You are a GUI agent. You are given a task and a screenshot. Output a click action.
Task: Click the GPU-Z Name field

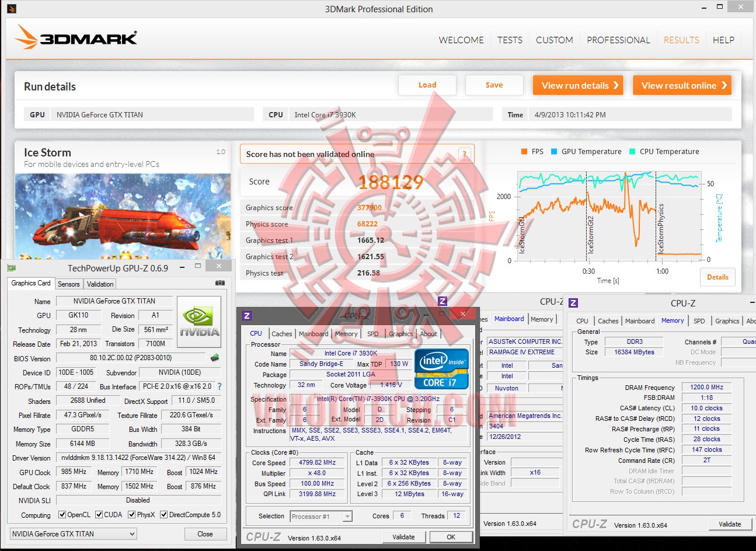pyautogui.click(x=114, y=301)
